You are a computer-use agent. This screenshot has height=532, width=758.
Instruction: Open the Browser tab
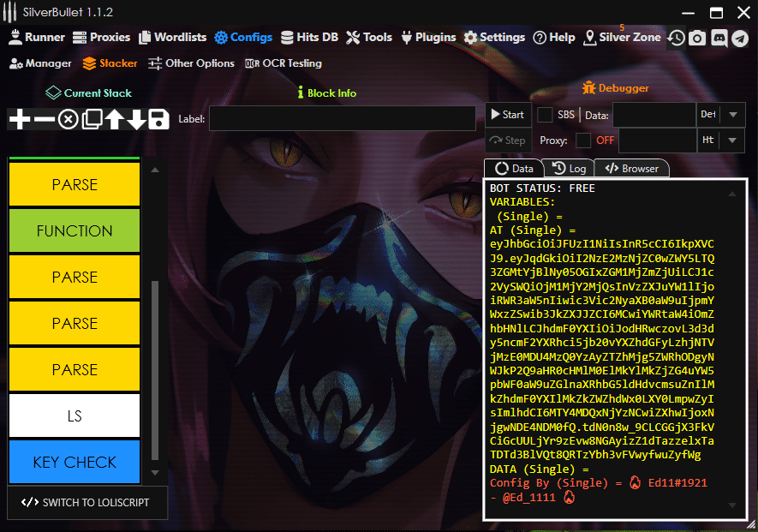631,169
